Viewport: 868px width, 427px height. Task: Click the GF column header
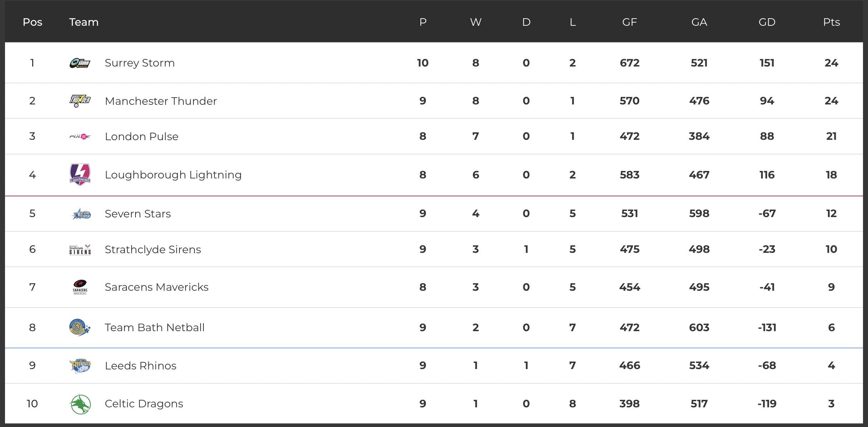[630, 22]
